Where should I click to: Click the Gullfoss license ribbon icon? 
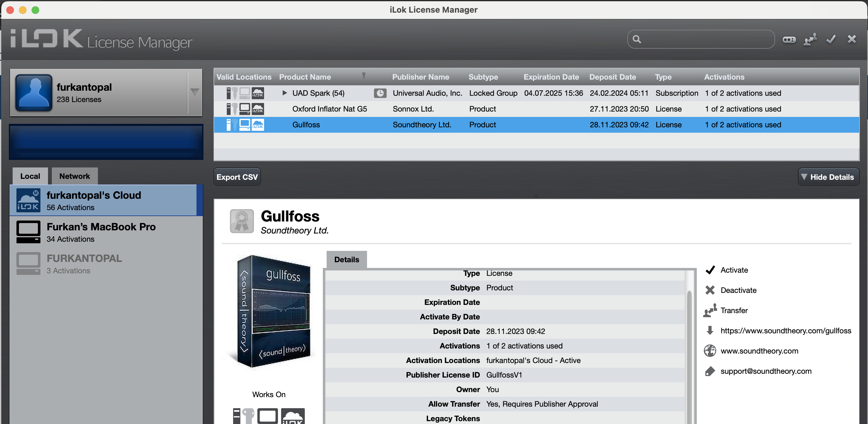pyautogui.click(x=242, y=221)
